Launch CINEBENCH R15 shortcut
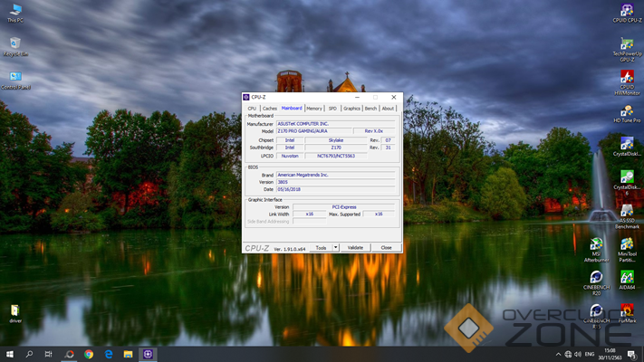644x362 pixels. point(596,316)
